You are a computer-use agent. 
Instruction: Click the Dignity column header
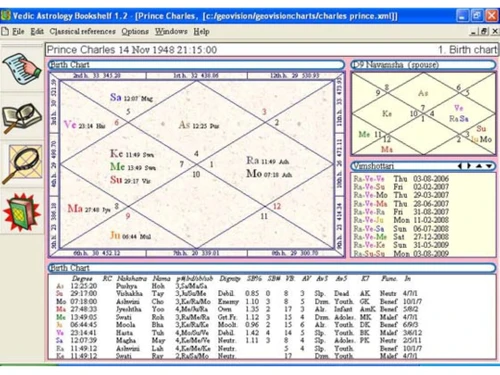point(229,278)
